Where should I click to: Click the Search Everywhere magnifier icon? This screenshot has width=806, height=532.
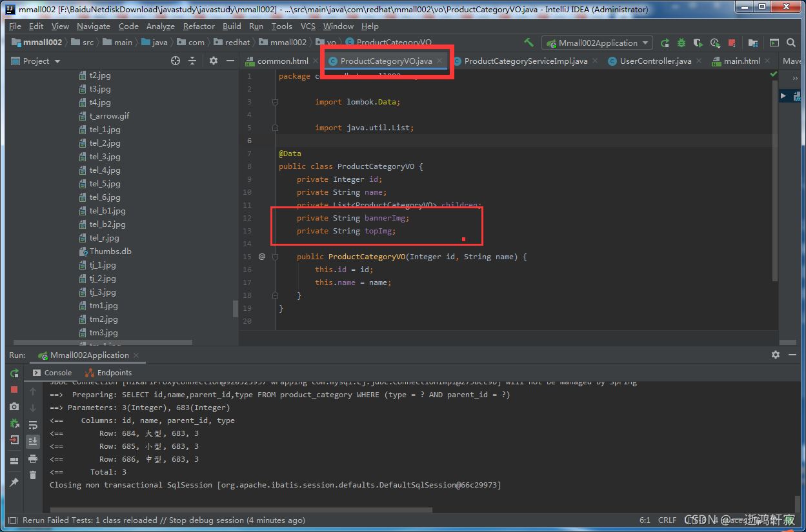point(791,43)
